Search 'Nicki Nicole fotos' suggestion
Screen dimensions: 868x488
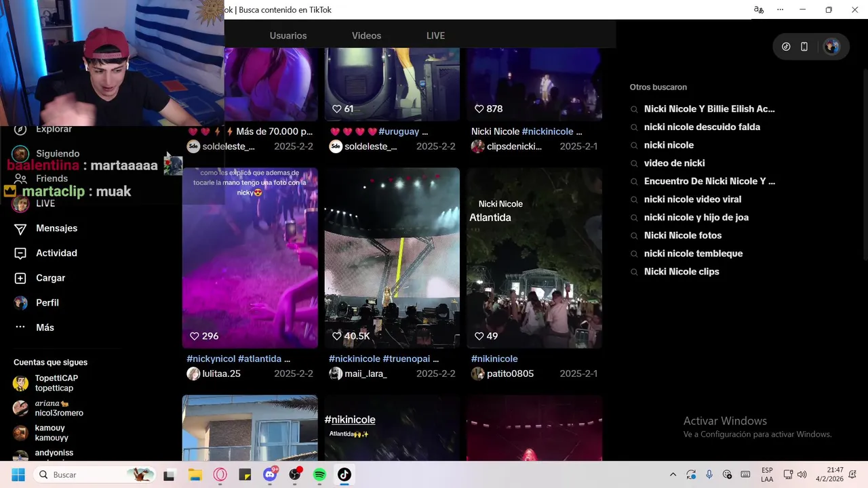[x=683, y=236]
